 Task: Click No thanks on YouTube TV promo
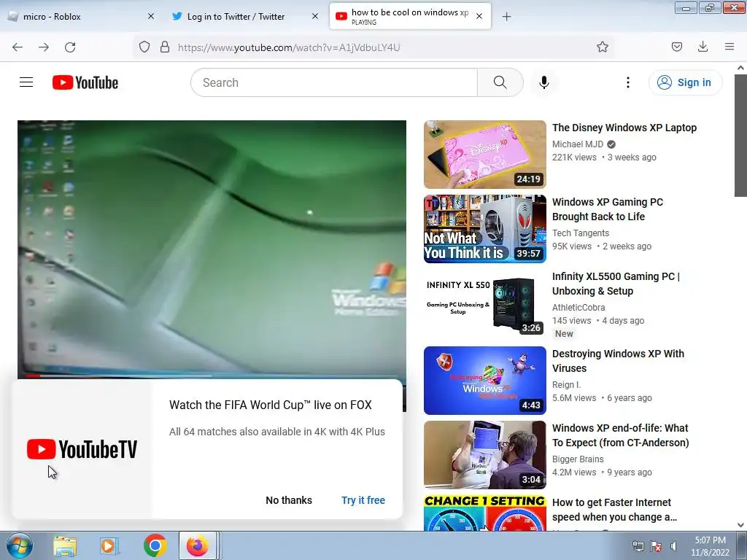coord(289,500)
